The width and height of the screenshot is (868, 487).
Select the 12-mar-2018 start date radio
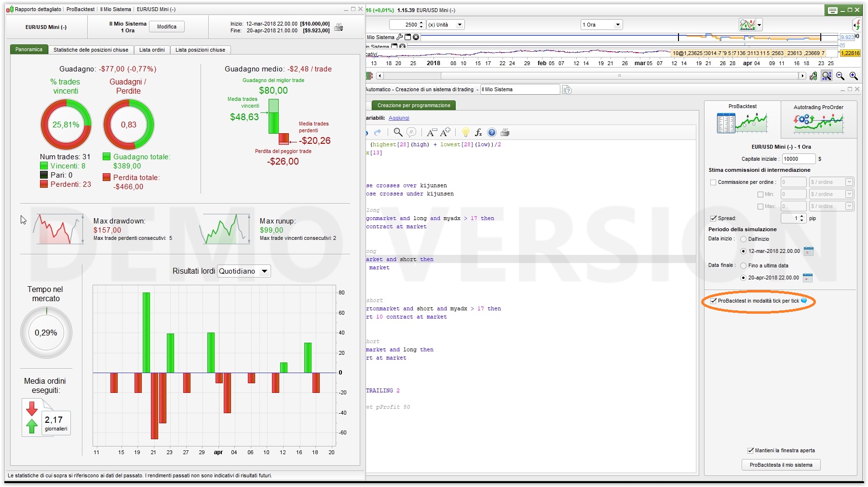[x=744, y=251]
